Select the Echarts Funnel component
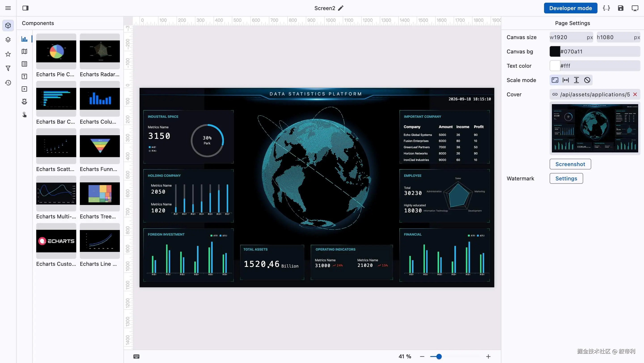Image resolution: width=644 pixels, height=363 pixels. 100,150
